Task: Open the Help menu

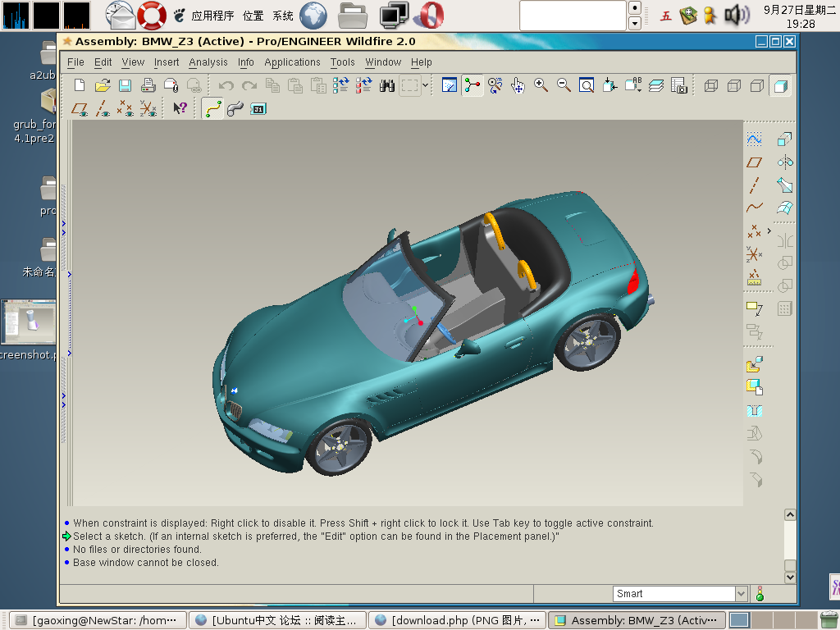Action: [421, 62]
